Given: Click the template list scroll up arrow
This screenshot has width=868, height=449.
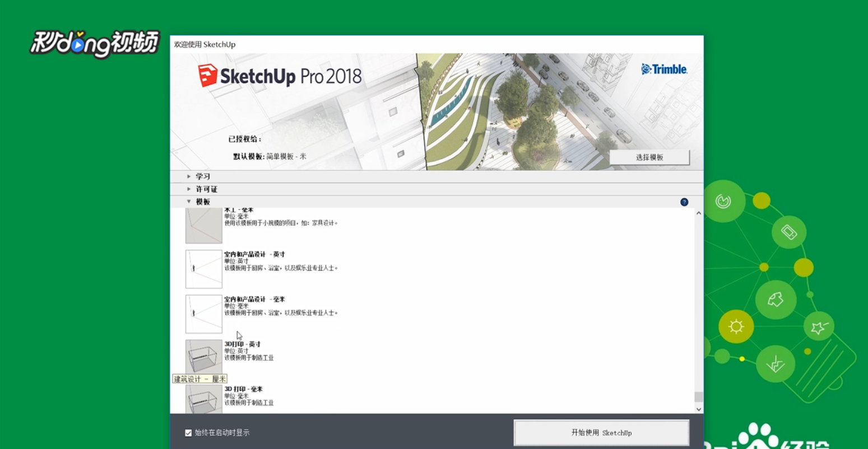Looking at the screenshot, I should click(699, 213).
